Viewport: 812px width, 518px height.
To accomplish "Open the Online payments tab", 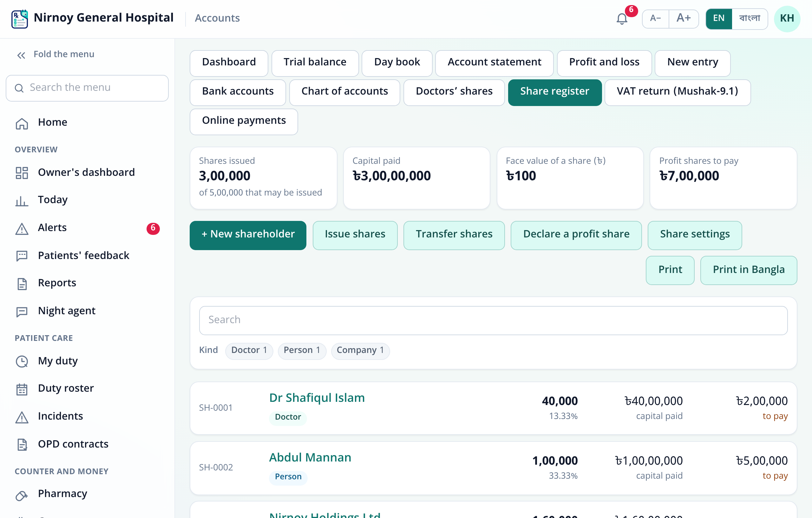I will [244, 121].
